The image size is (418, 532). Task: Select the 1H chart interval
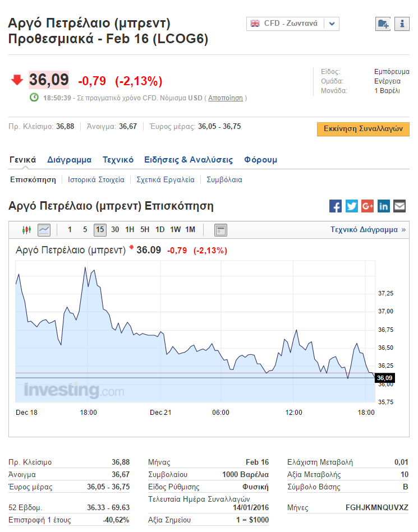[x=130, y=229]
